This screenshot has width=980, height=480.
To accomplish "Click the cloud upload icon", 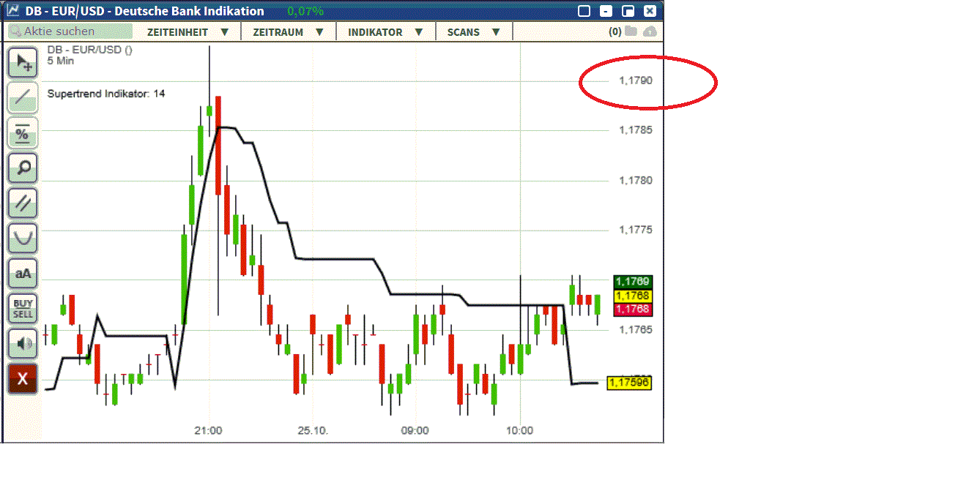I will click(650, 31).
